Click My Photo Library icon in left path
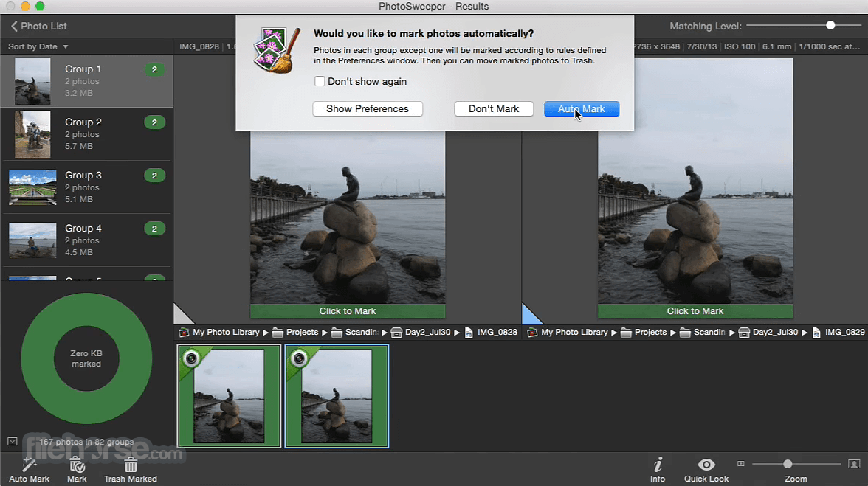This screenshot has width=868, height=486. [x=184, y=333]
